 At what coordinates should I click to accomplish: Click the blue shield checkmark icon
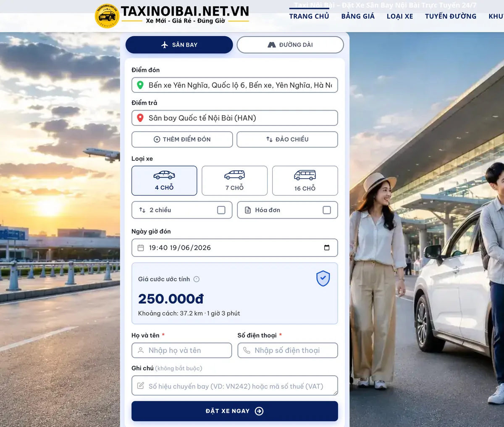click(323, 278)
